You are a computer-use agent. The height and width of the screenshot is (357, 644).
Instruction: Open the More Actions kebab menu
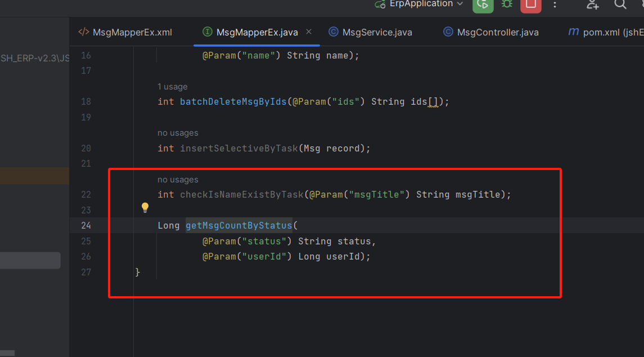pos(555,5)
